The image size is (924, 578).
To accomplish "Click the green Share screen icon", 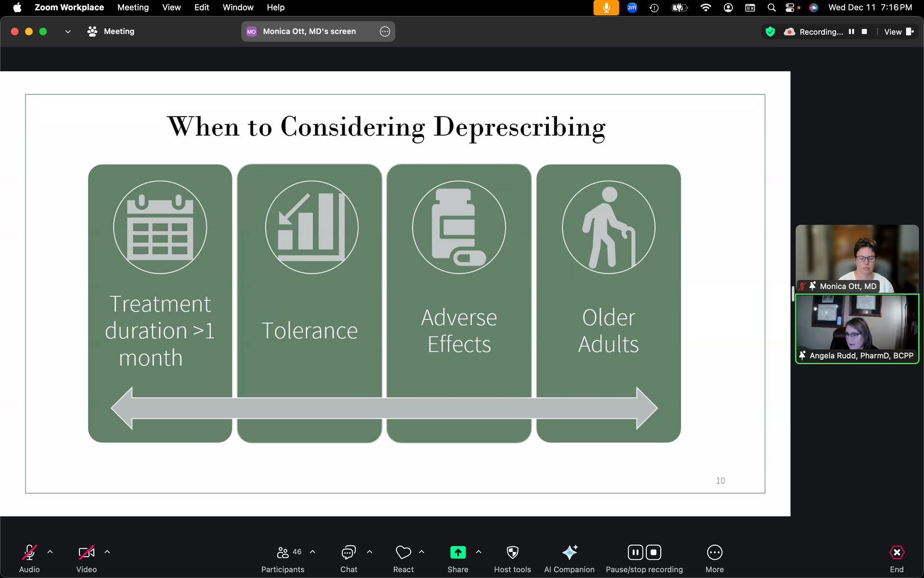I will coord(458,552).
